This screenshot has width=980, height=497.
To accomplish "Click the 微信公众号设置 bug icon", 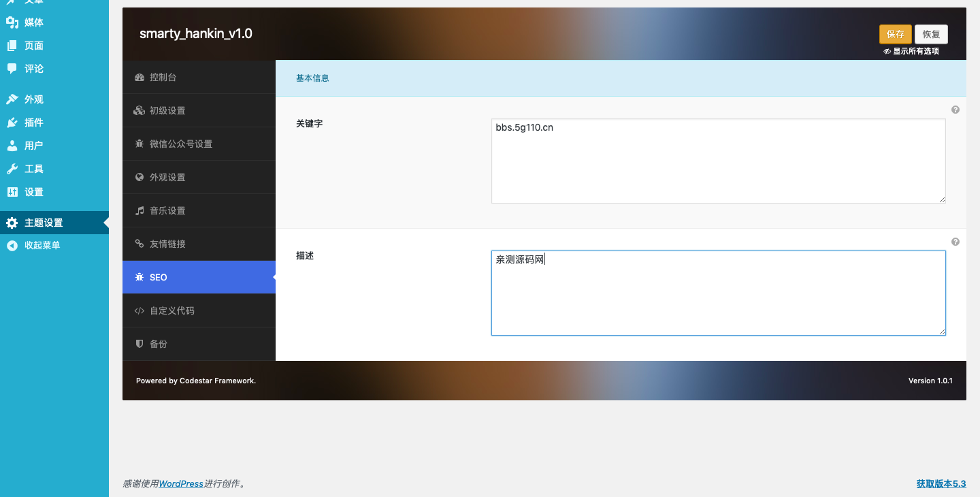I will (x=140, y=144).
